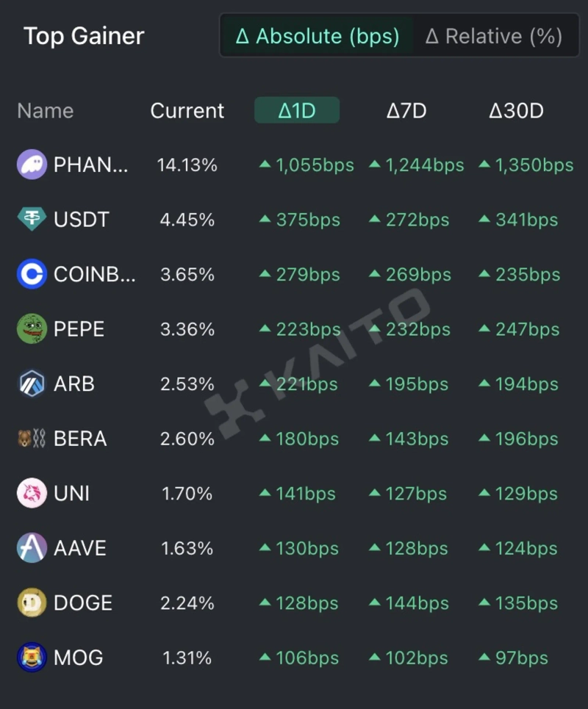588x709 pixels.
Task: Click the AAVE token icon
Action: pos(32,548)
